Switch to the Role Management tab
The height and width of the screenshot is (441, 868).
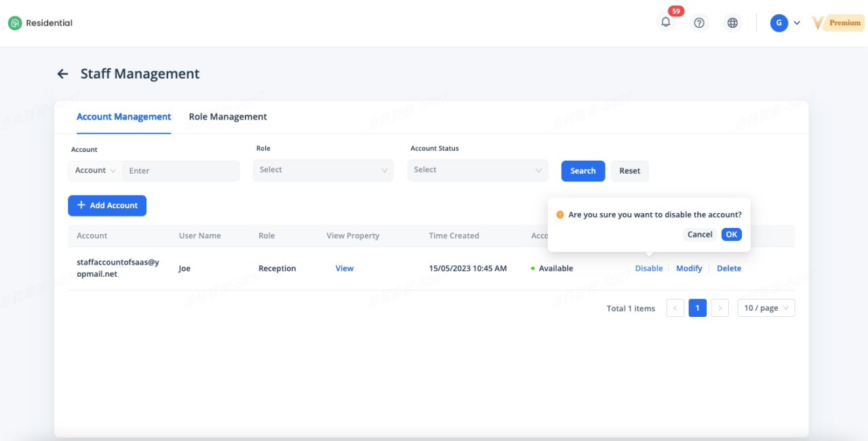228,117
